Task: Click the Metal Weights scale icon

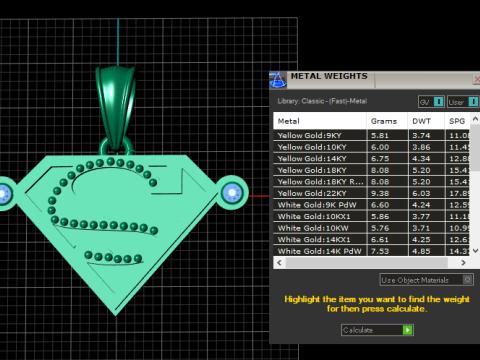Action: click(x=277, y=80)
